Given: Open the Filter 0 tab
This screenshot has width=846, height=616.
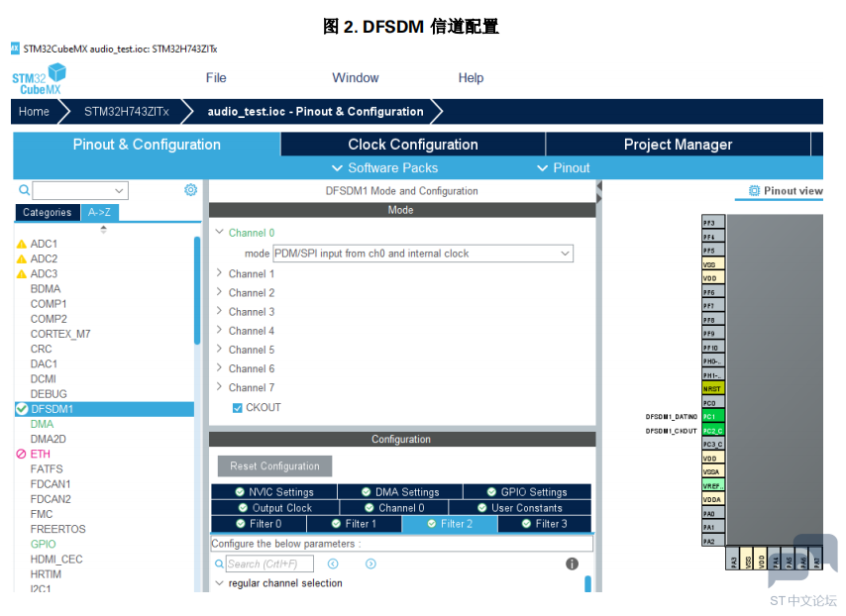Looking at the screenshot, I should (259, 523).
